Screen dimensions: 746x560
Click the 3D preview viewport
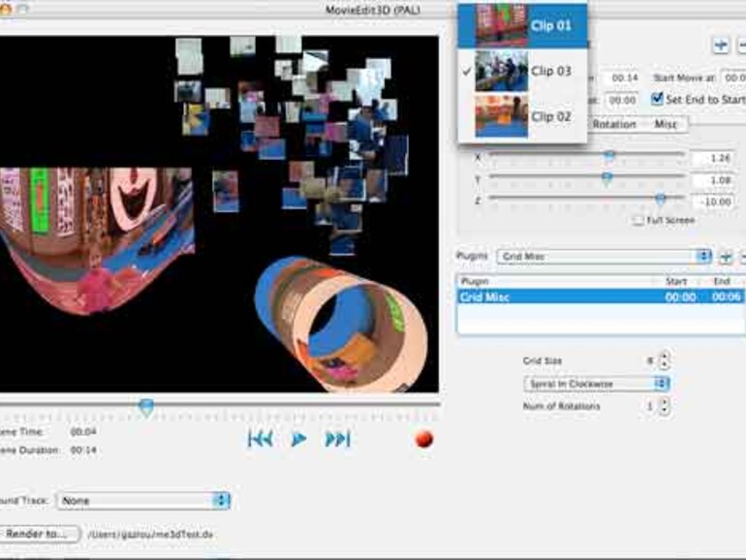tap(219, 214)
